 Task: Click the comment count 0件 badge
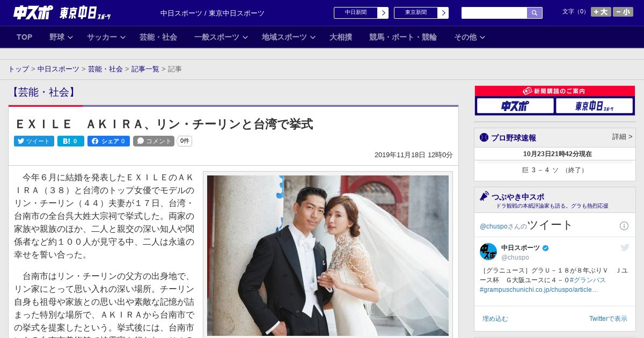185,141
